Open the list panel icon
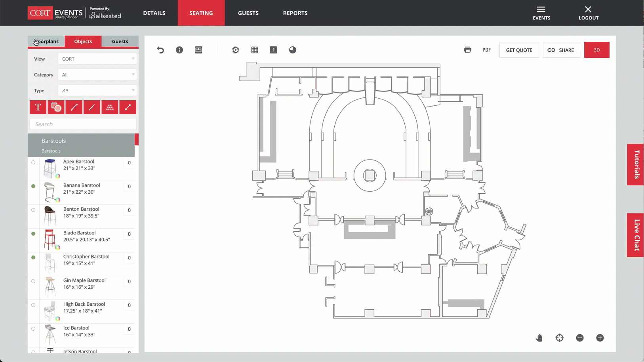644x362 pixels. (198, 50)
